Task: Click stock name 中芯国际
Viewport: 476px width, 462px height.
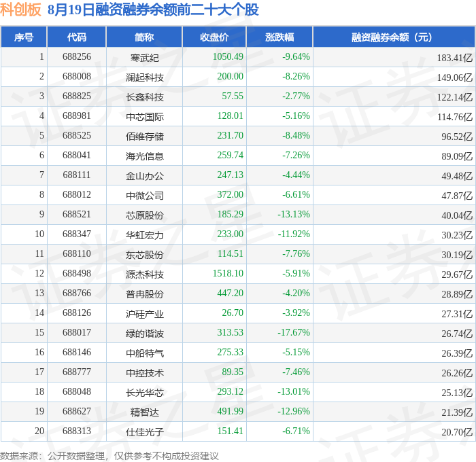Action: (144, 116)
